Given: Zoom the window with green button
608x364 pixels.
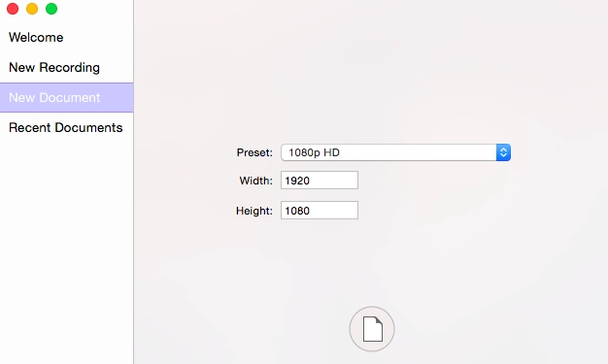Looking at the screenshot, I should tap(51, 9).
